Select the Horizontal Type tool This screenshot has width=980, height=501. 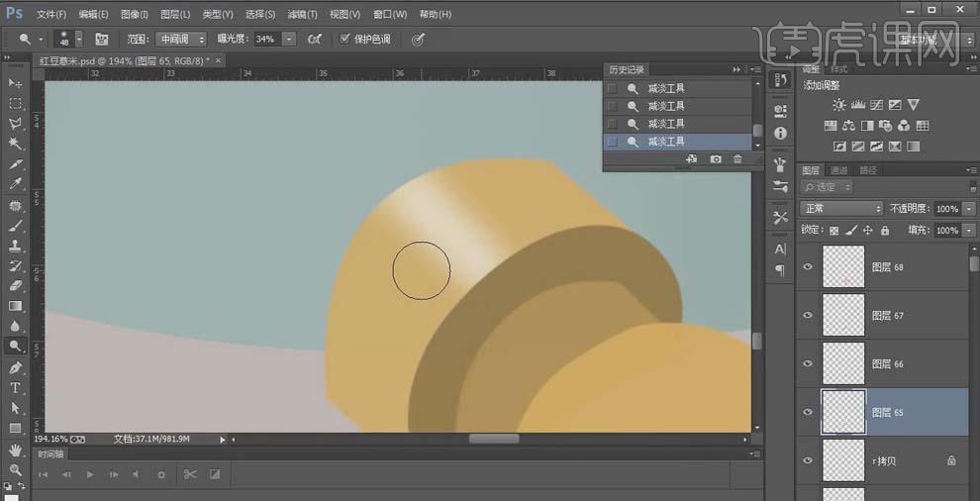pos(16,388)
